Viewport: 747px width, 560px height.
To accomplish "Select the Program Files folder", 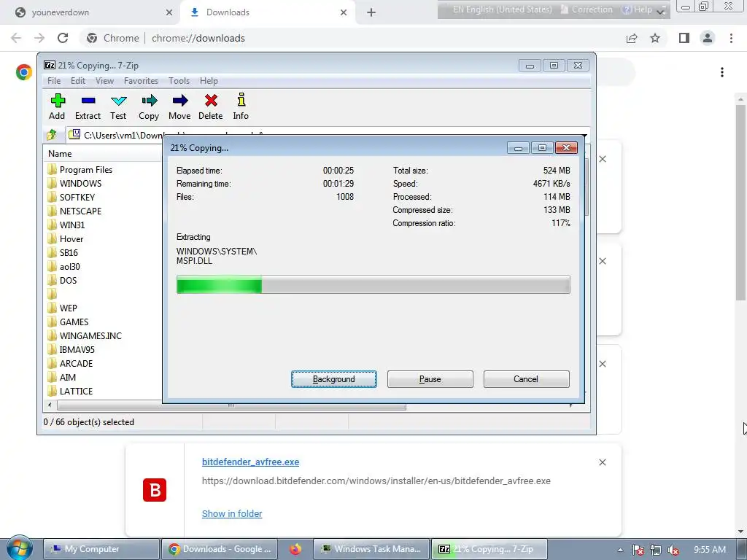I will pos(80,169).
